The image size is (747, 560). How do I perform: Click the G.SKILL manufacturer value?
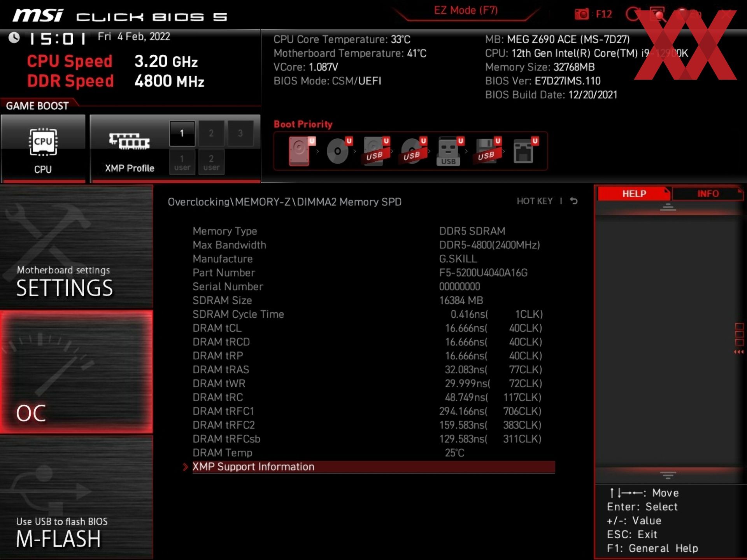[458, 259]
